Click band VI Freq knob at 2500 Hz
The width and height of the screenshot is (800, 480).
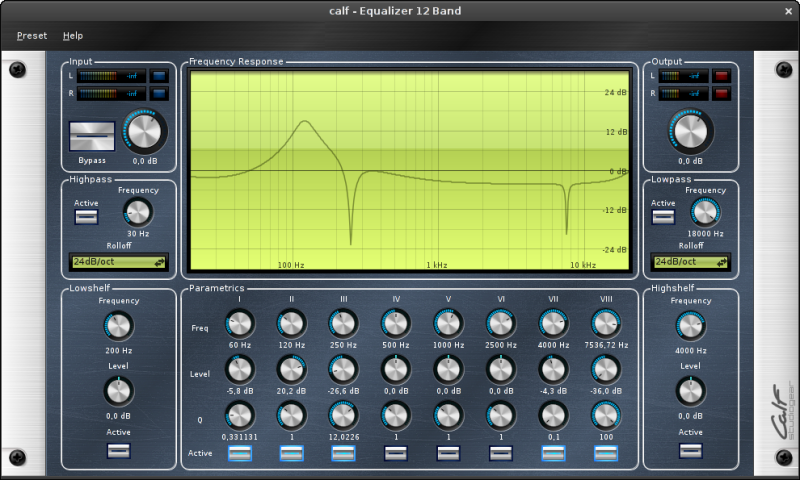coord(501,323)
